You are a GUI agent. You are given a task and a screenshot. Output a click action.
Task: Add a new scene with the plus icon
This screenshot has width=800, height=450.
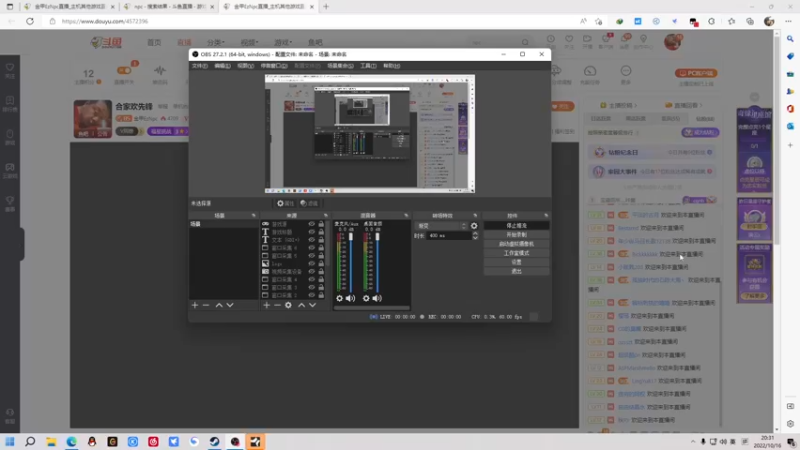(194, 305)
